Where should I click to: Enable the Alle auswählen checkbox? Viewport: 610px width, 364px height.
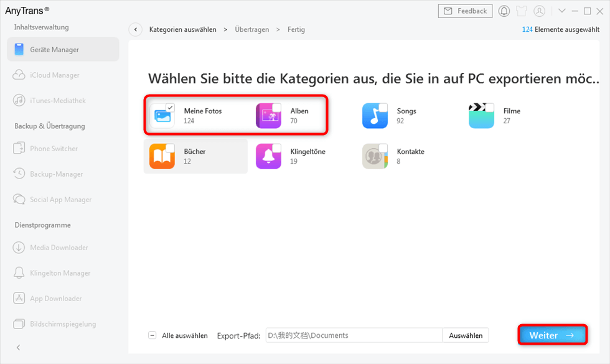pyautogui.click(x=152, y=335)
